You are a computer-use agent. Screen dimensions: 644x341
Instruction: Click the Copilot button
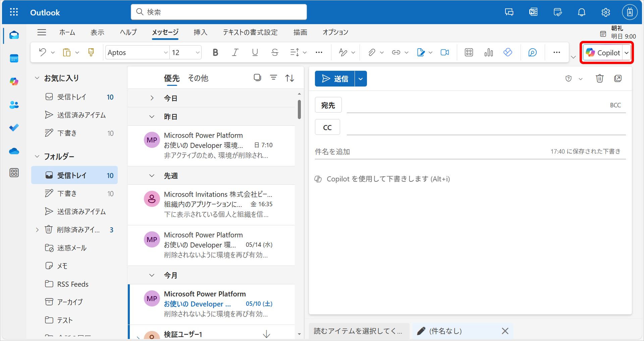pos(603,53)
